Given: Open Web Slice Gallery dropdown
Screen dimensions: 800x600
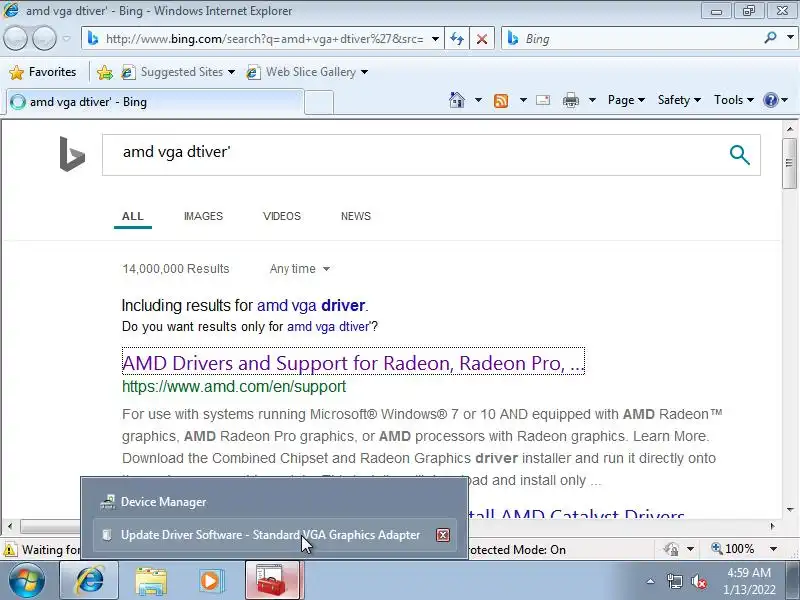Looking at the screenshot, I should pos(307,72).
